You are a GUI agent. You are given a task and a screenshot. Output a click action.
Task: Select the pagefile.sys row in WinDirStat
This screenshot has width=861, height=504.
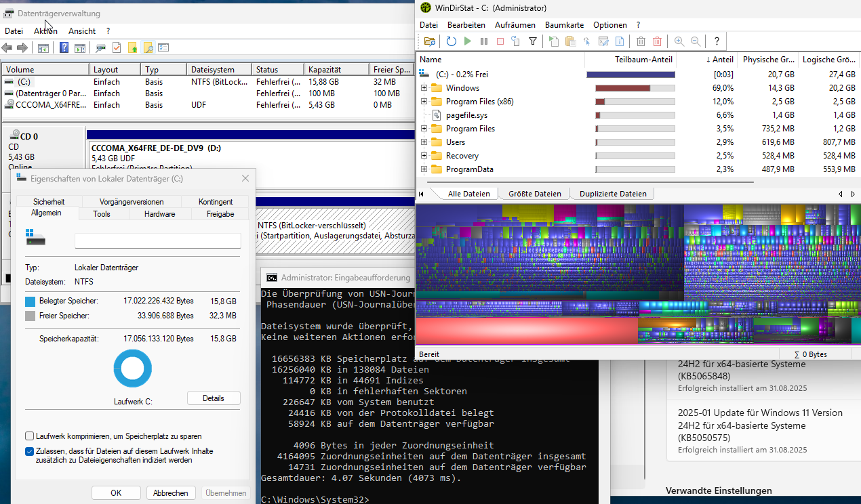[637, 115]
